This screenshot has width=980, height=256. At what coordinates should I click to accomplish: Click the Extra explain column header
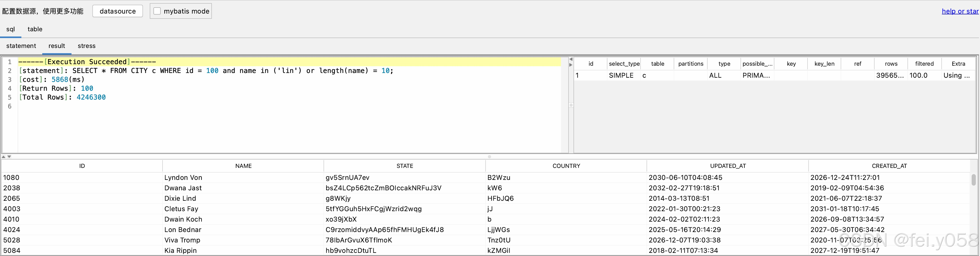click(958, 64)
